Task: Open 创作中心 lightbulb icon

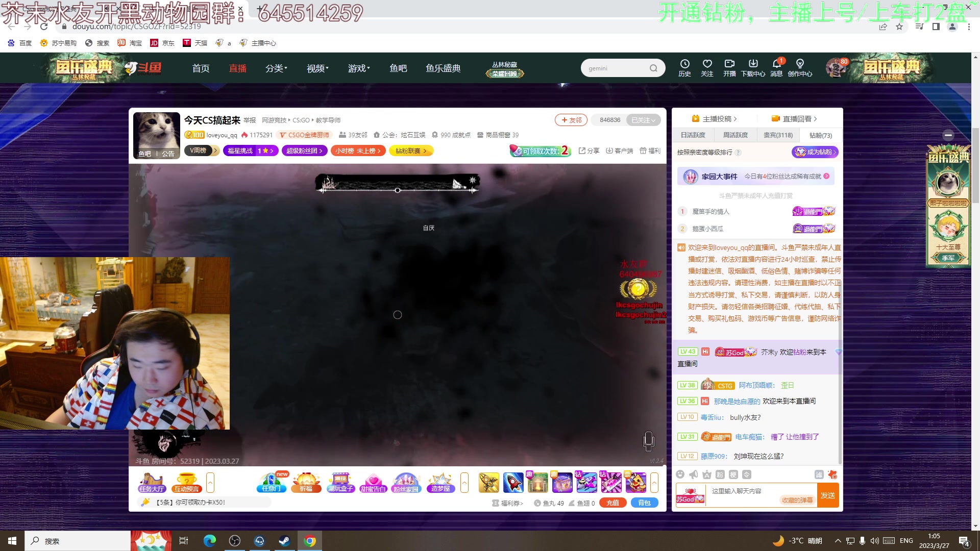Action: tap(800, 67)
